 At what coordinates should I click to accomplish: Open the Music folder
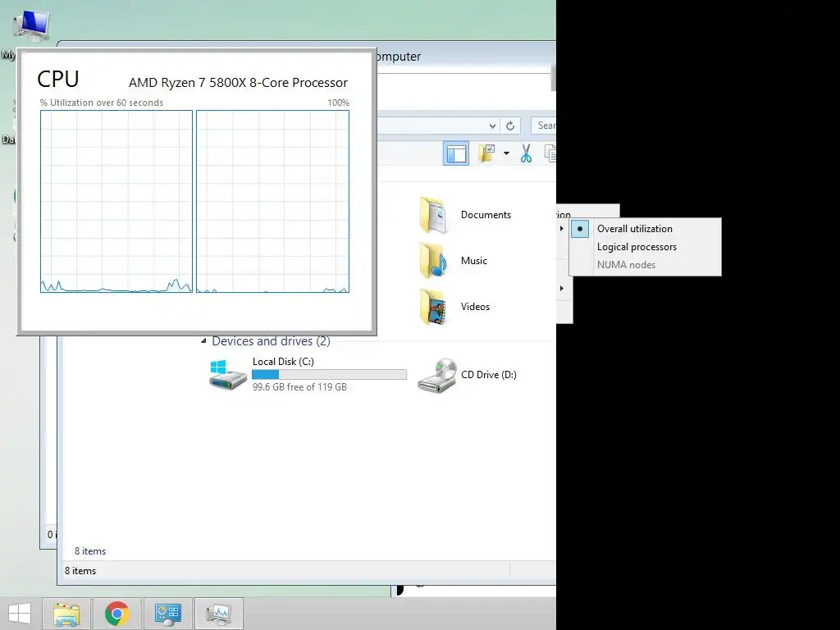(x=453, y=261)
